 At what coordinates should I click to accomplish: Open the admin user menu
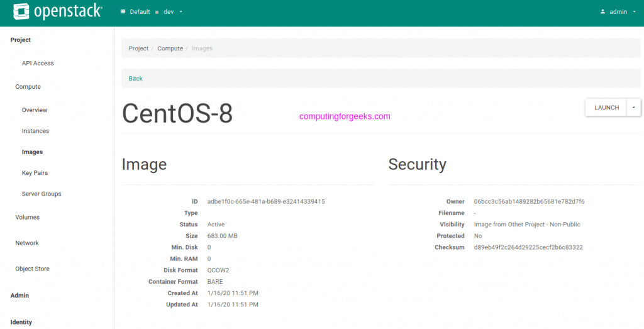[x=618, y=12]
